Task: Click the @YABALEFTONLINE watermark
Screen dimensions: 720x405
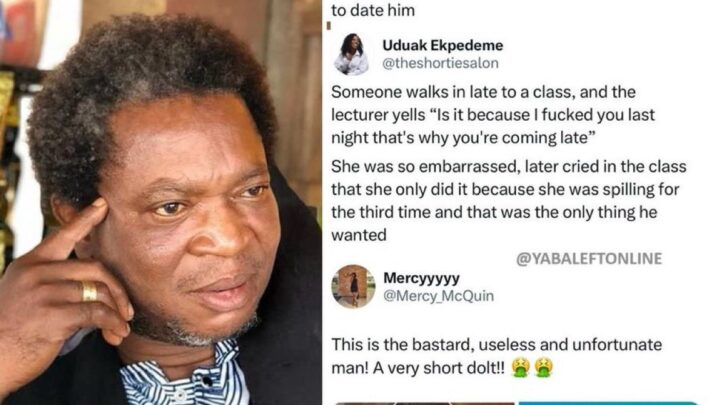Action: pyautogui.click(x=589, y=259)
